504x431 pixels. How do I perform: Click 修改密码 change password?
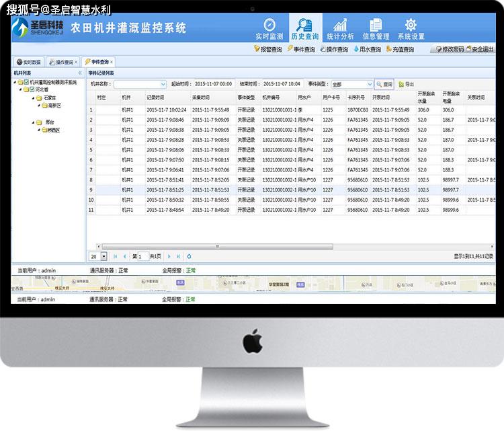point(450,49)
